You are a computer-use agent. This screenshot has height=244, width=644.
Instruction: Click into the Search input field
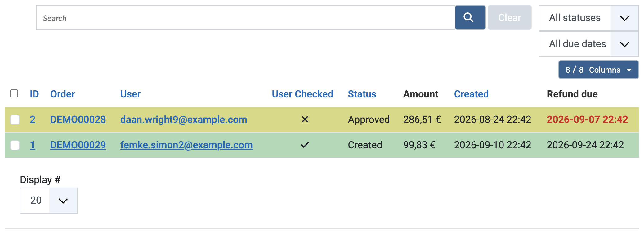click(246, 17)
